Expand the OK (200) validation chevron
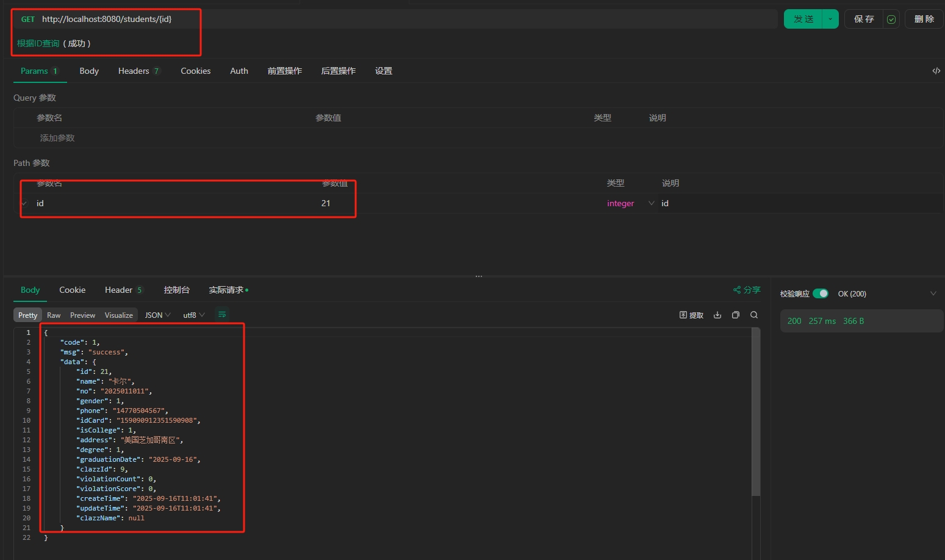Viewport: 945px width, 560px height. coord(933,293)
